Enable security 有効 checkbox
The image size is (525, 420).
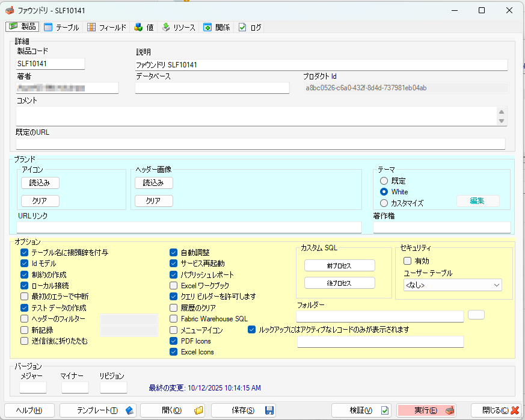pos(408,261)
